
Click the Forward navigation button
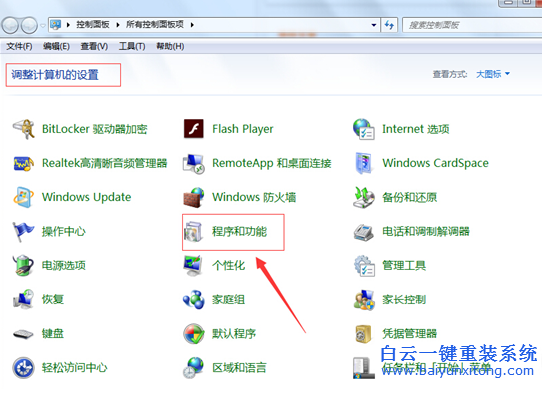click(x=29, y=25)
